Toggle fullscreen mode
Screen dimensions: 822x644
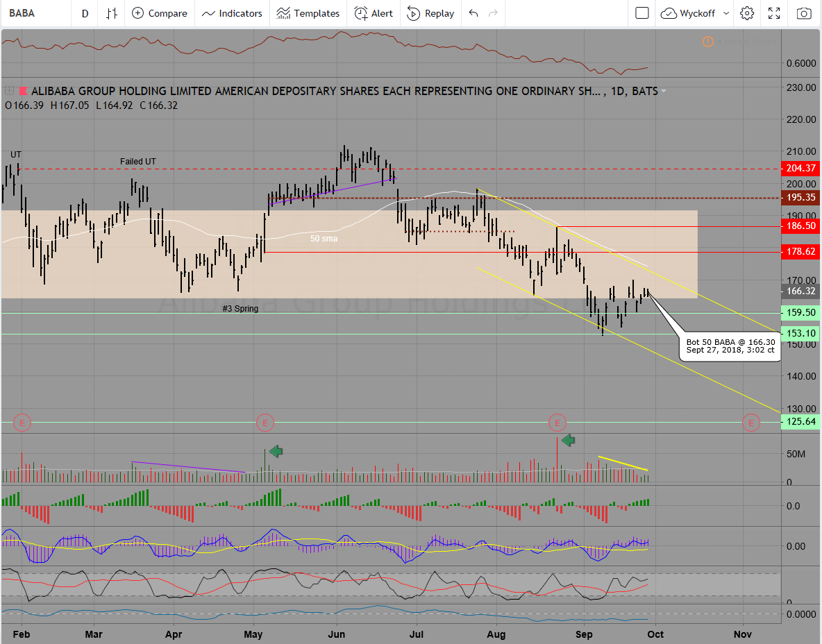coord(775,13)
